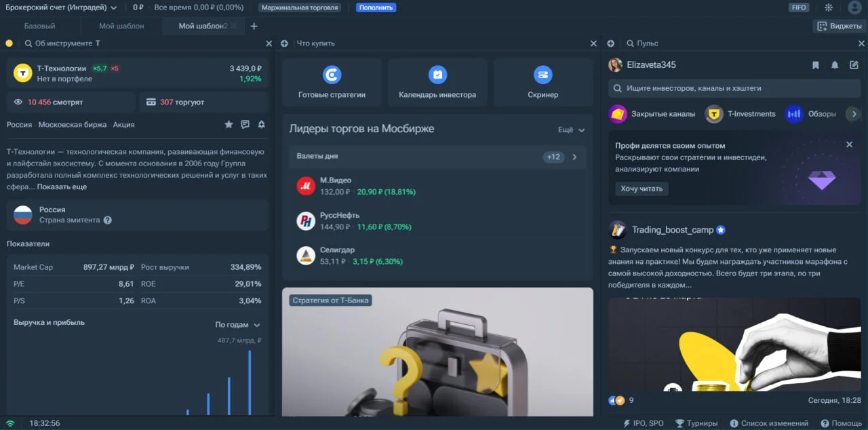Click the РуссНефть logo icon

[x=306, y=220]
